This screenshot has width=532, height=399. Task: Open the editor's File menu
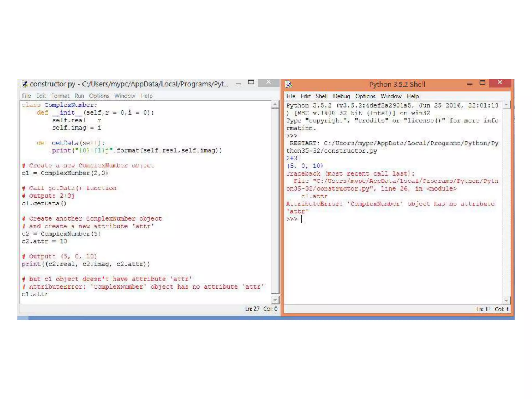click(26, 96)
